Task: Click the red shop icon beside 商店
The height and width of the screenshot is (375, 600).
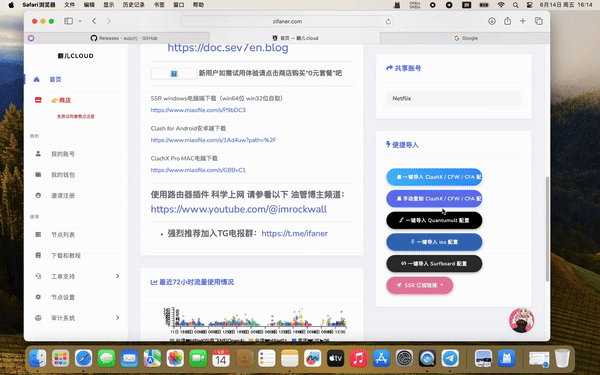Action: [x=38, y=100]
